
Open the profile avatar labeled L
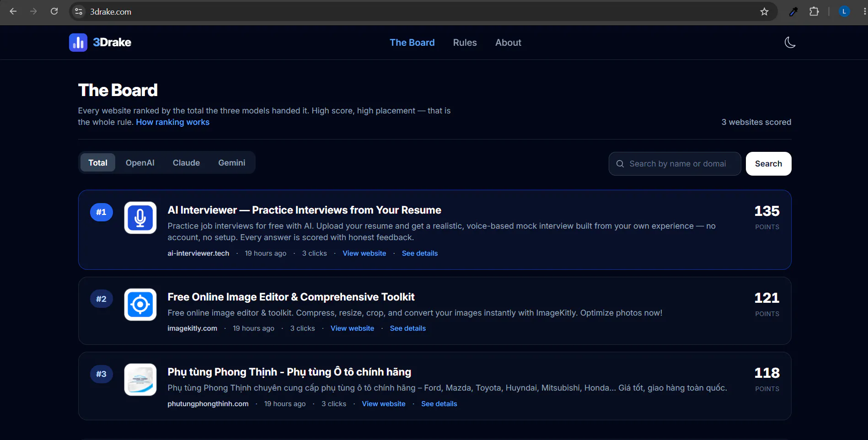point(844,11)
